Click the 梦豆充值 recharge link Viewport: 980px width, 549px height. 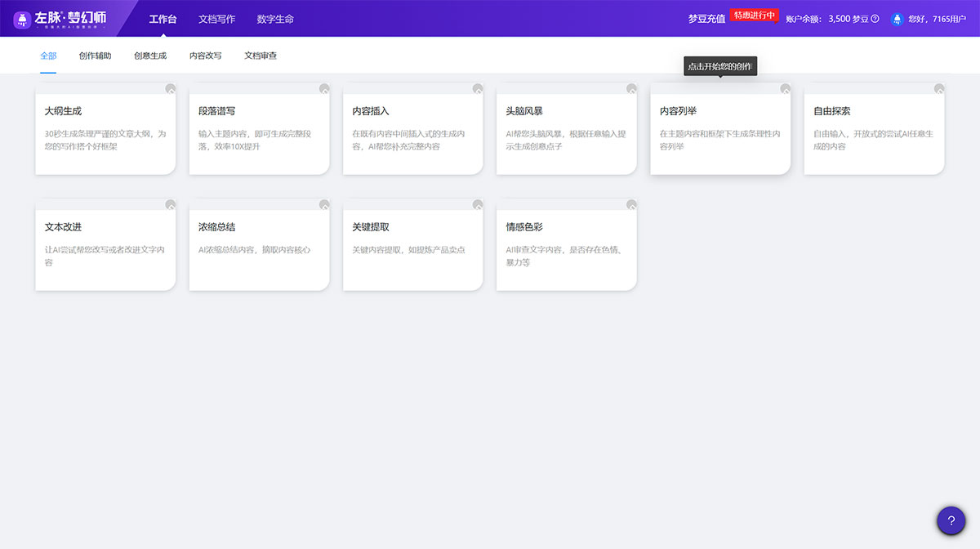click(706, 19)
